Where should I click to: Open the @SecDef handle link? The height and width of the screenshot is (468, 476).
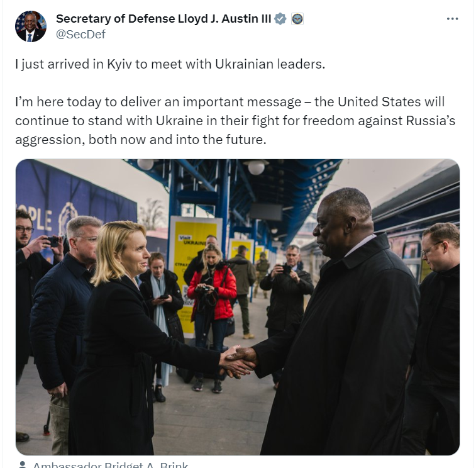pyautogui.click(x=80, y=35)
